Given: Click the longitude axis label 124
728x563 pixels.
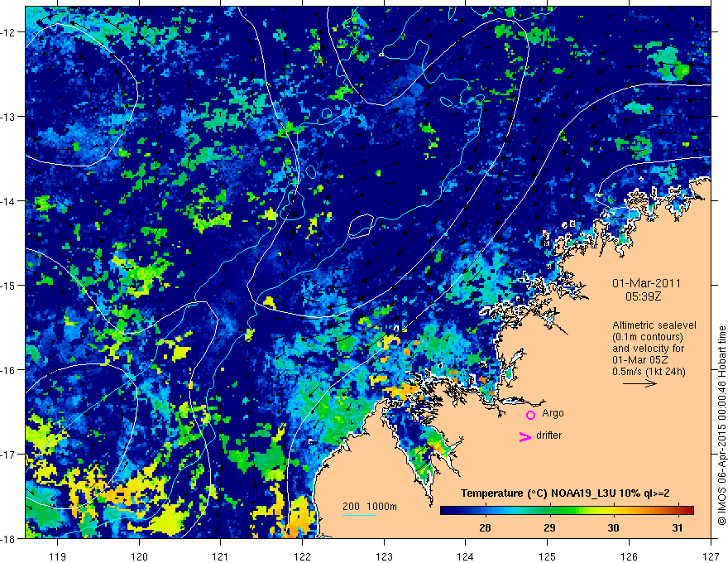Looking at the screenshot, I should tap(466, 556).
